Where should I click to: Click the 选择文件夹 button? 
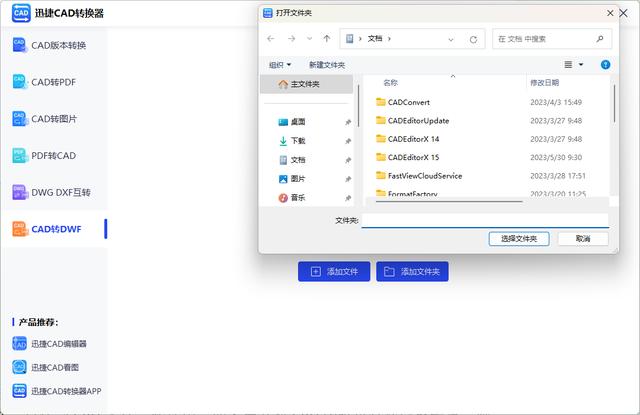[x=519, y=239]
